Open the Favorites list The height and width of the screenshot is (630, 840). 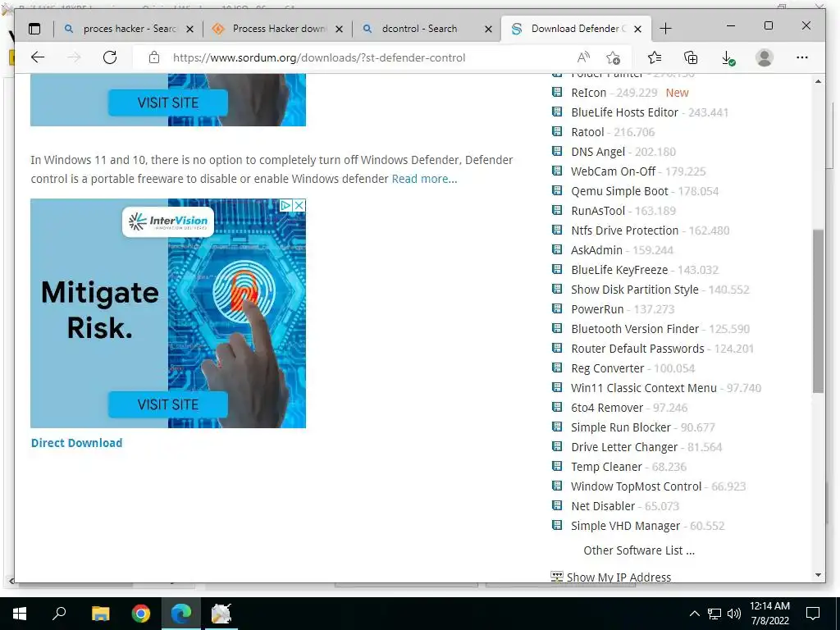[654, 57]
